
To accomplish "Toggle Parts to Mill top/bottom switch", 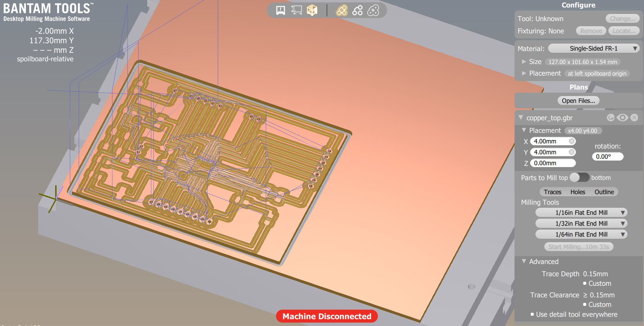I will point(579,177).
